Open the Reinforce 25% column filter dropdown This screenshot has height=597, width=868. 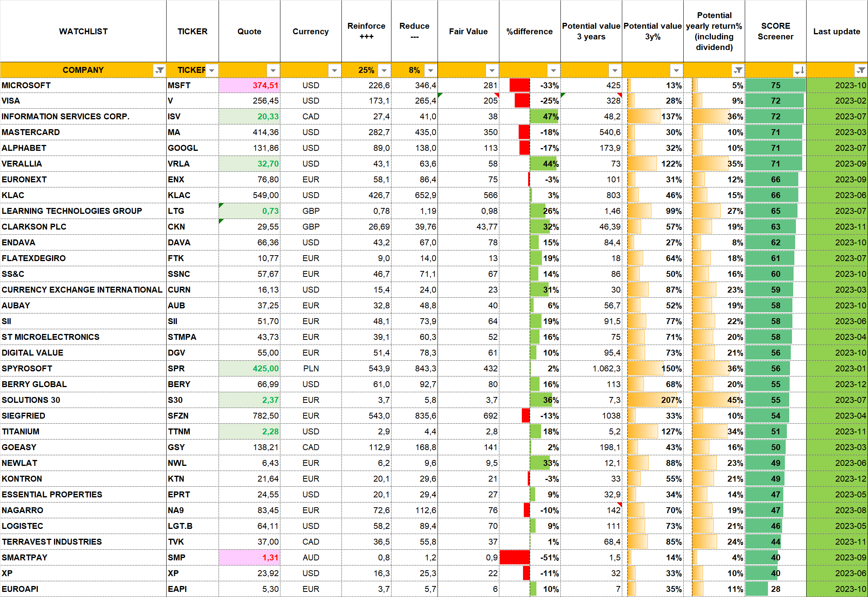coord(384,70)
